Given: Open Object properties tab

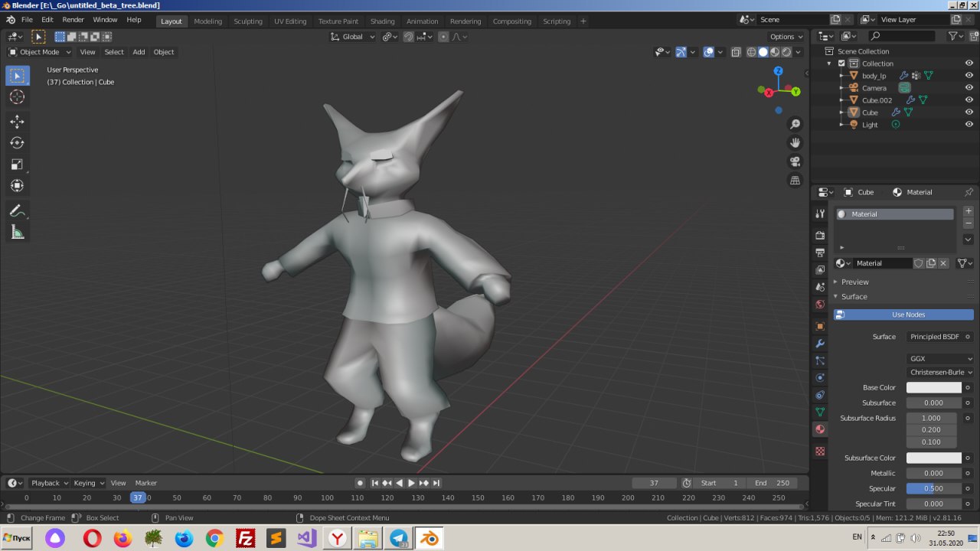Looking at the screenshot, I should click(x=820, y=326).
